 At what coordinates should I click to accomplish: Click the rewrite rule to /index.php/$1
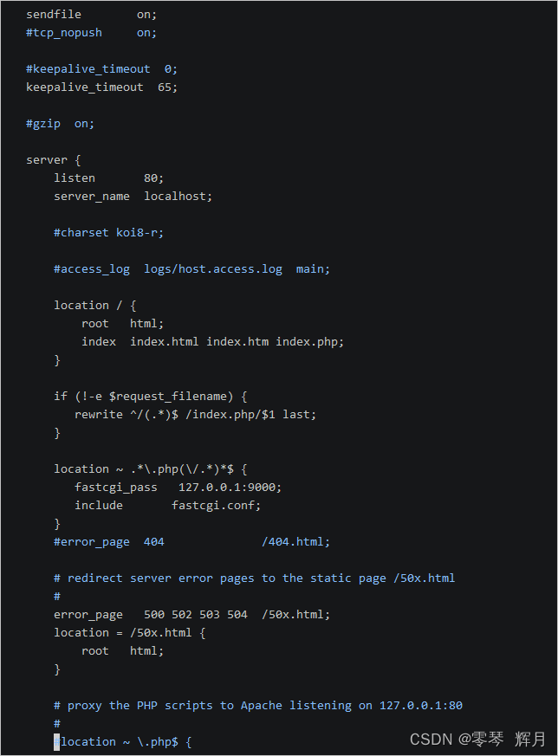(195, 415)
